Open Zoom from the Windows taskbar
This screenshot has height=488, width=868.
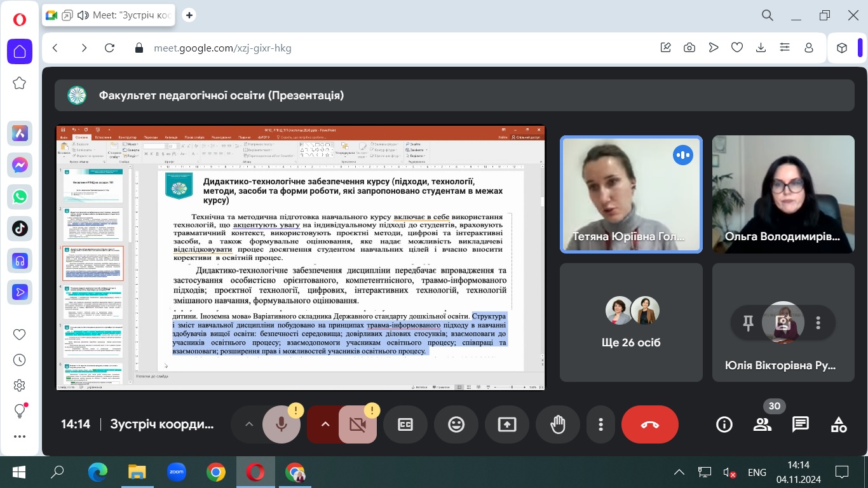click(176, 472)
